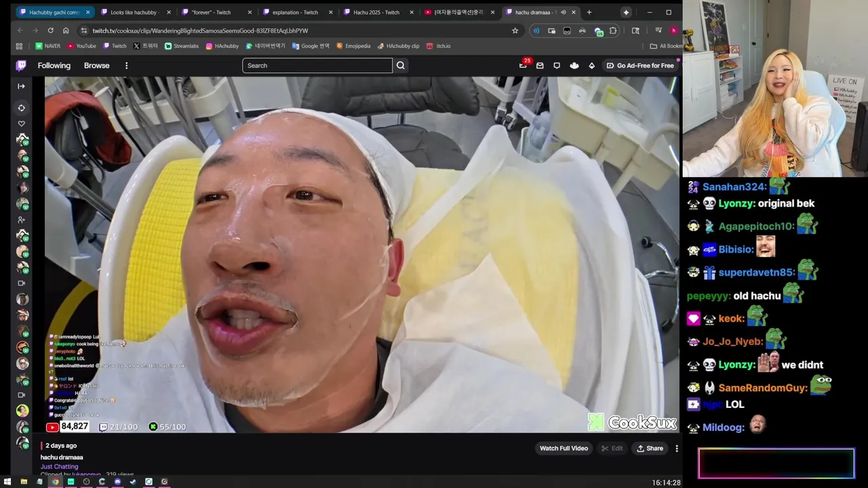
Task: Switch to the YouTube Korean-titled tab
Action: tap(459, 12)
